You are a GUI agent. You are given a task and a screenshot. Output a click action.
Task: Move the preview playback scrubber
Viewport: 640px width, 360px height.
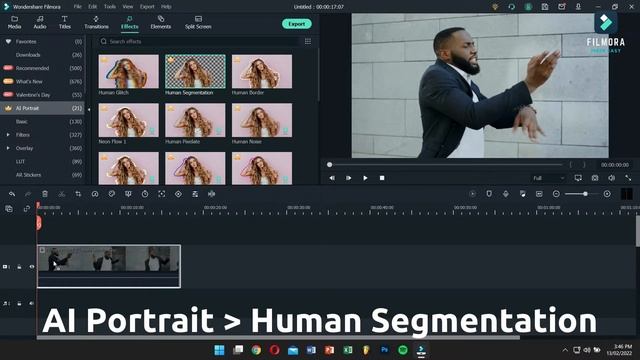click(x=329, y=165)
